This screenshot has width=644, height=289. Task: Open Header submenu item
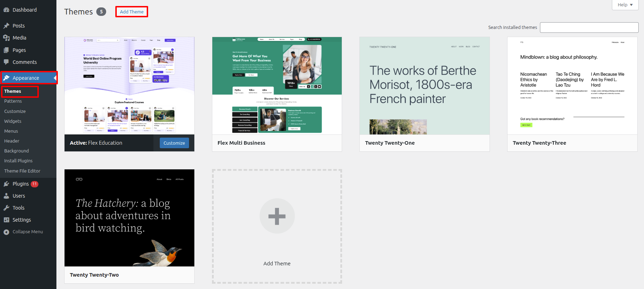[x=12, y=141]
